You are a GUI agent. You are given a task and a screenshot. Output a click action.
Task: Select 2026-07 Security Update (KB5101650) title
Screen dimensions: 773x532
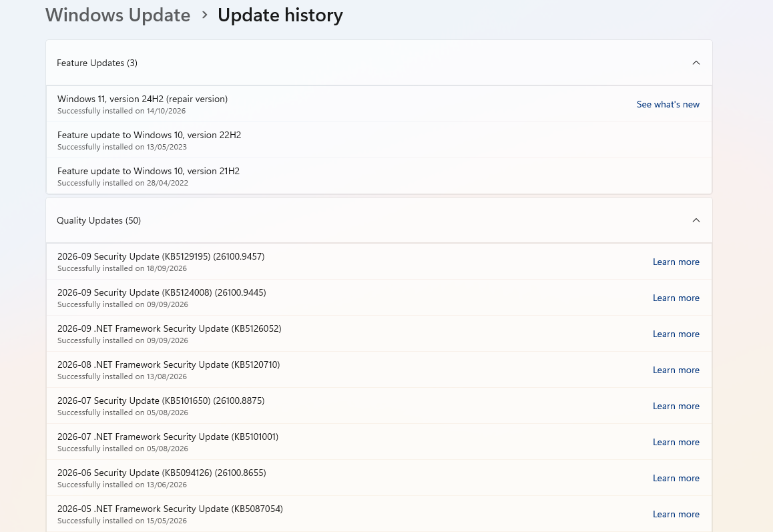coord(161,401)
